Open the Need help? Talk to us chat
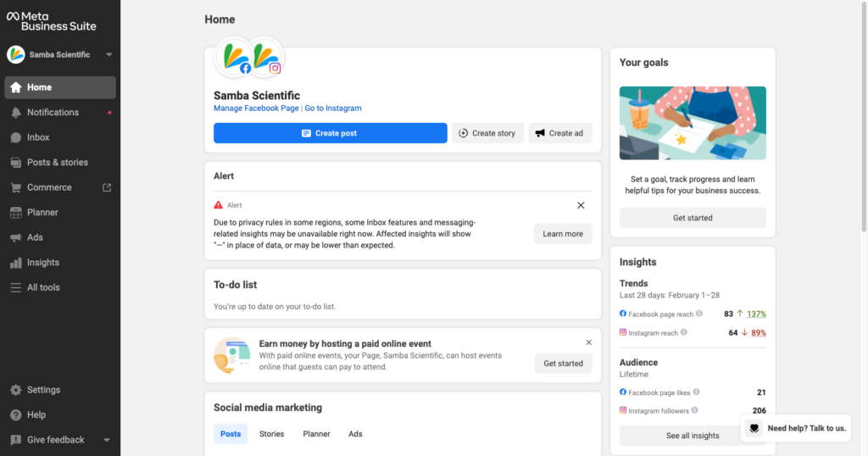Screen dimensions: 868x456 (796, 428)
